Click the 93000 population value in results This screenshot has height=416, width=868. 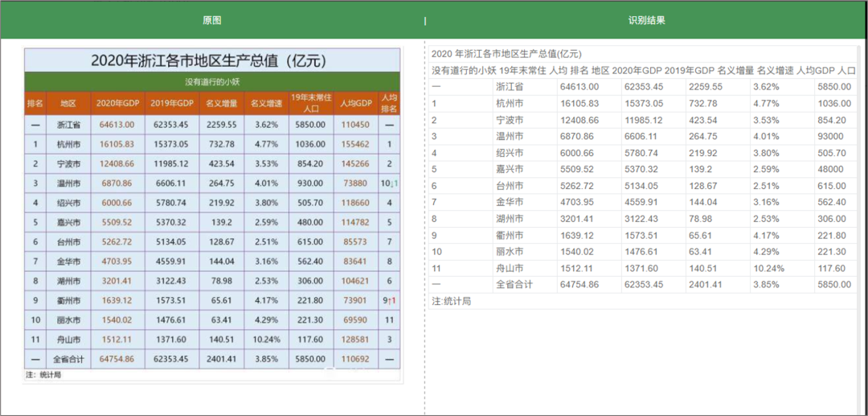click(x=832, y=136)
